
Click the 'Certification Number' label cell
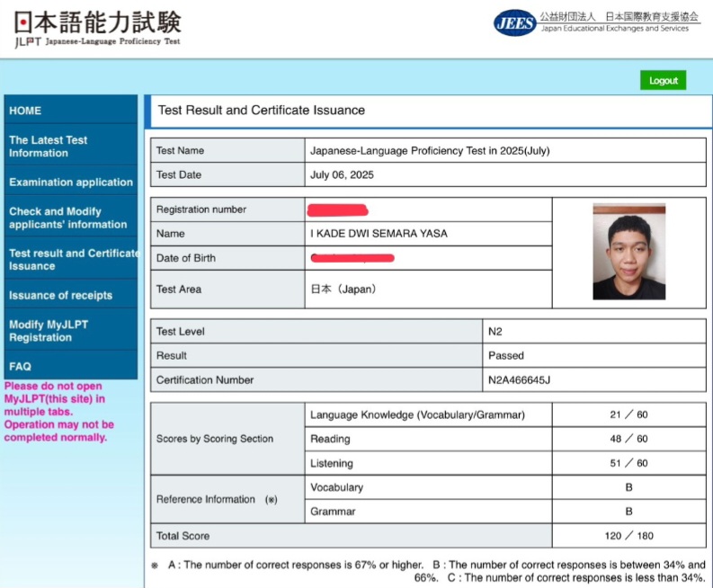[316, 379]
